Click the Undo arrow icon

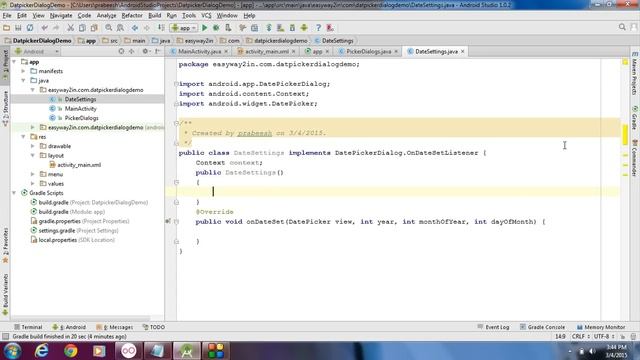pyautogui.click(x=44, y=28)
